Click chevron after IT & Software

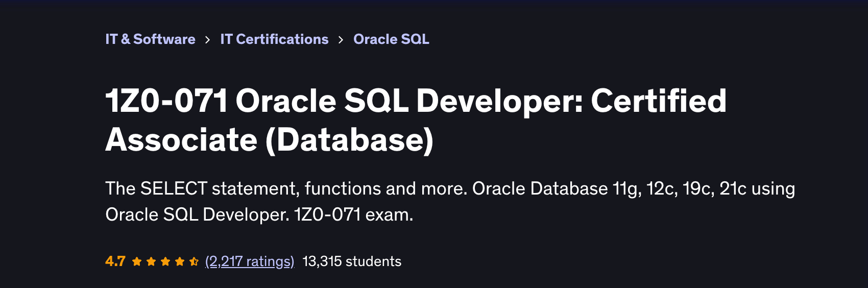(207, 40)
